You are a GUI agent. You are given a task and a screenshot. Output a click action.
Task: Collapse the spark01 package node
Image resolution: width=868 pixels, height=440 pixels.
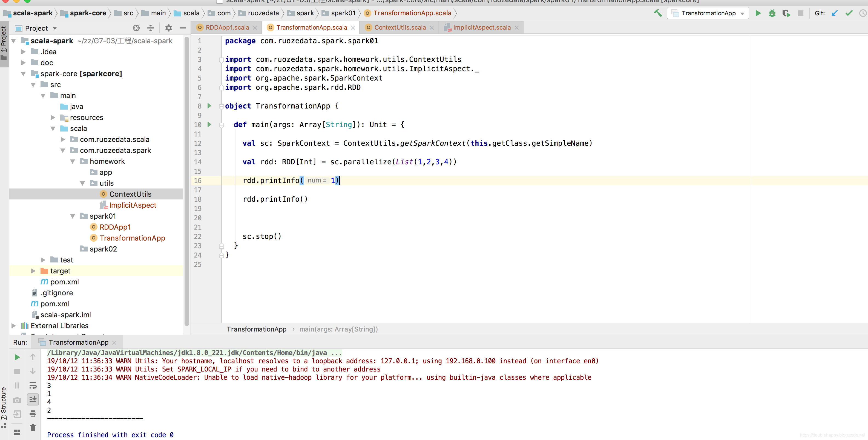73,216
